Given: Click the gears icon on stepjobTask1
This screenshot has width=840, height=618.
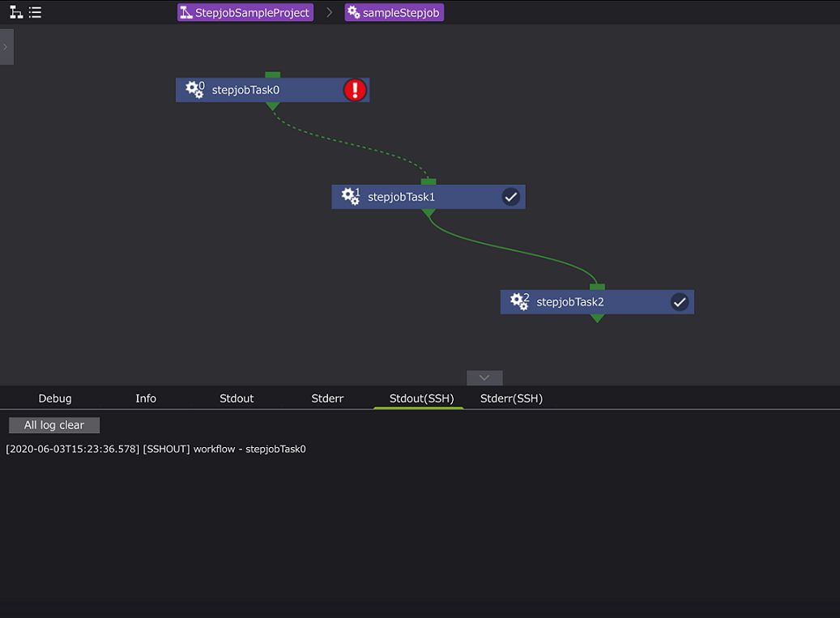Looking at the screenshot, I should coord(350,197).
